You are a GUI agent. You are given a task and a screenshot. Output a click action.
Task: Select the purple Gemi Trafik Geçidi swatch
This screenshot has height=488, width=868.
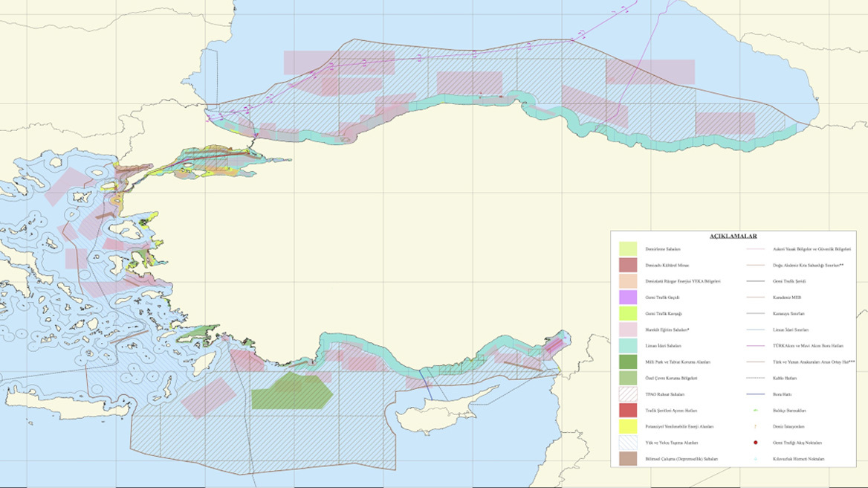click(x=628, y=297)
